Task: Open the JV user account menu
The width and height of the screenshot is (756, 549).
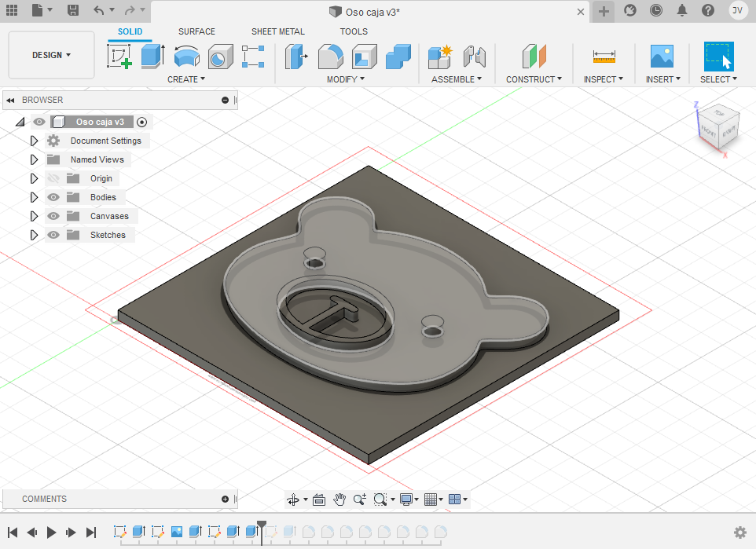Action: click(x=738, y=11)
